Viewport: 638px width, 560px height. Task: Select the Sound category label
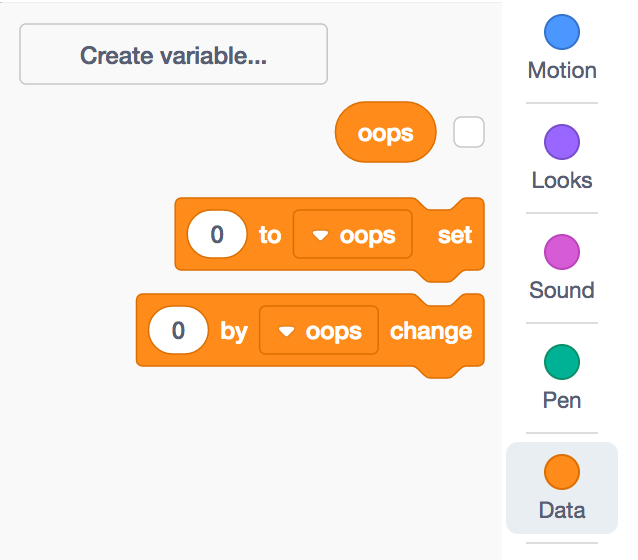562,291
